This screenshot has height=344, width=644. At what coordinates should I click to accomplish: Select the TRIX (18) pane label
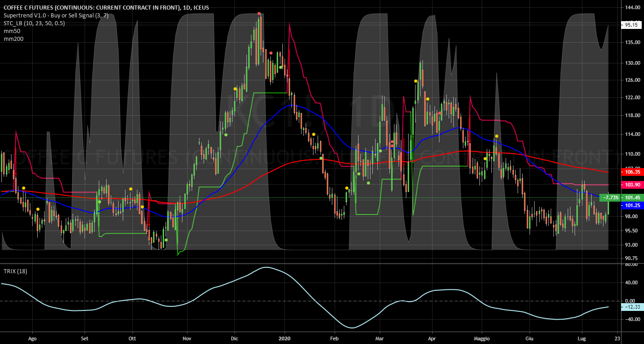coord(15,271)
